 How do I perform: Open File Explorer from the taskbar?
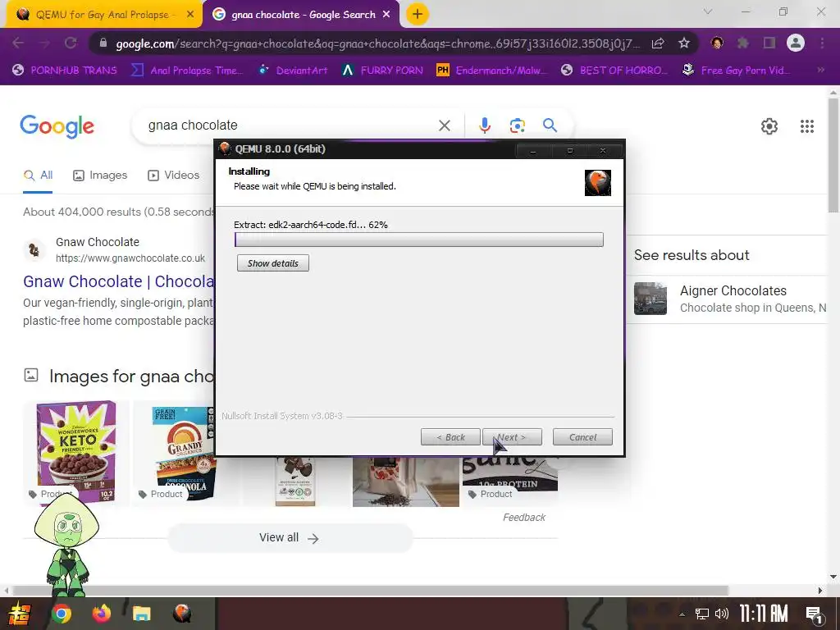tap(141, 614)
